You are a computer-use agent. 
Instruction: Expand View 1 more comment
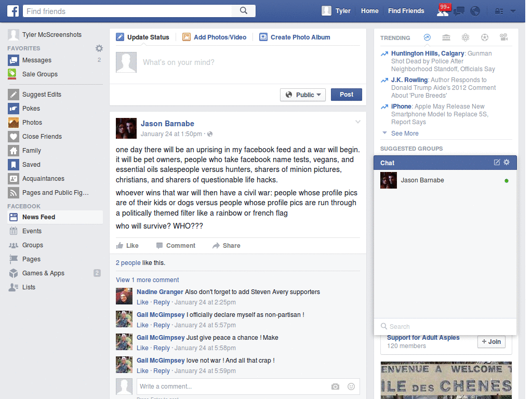click(147, 280)
